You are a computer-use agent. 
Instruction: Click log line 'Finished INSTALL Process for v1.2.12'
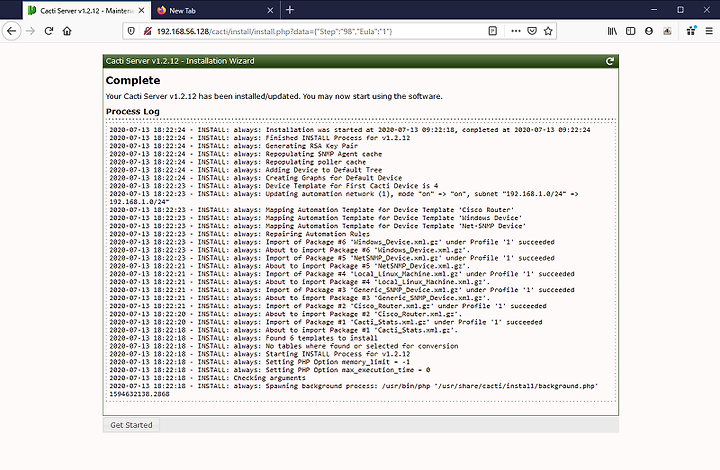tap(260, 138)
